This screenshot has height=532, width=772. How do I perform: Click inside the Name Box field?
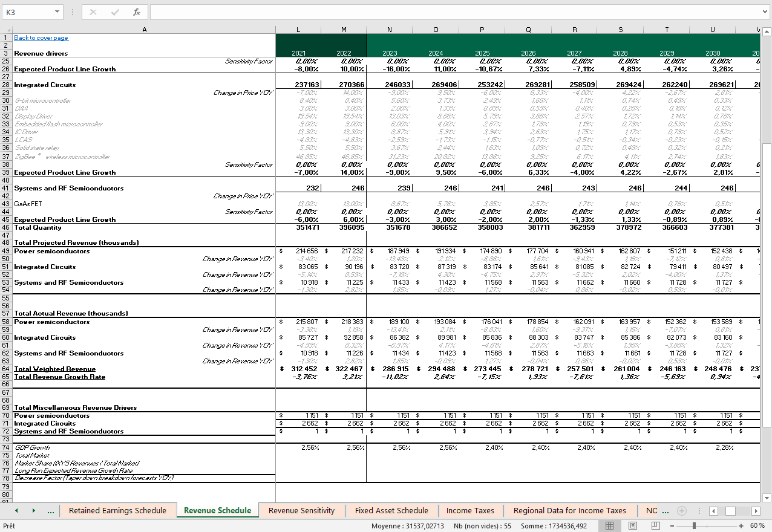click(x=28, y=12)
